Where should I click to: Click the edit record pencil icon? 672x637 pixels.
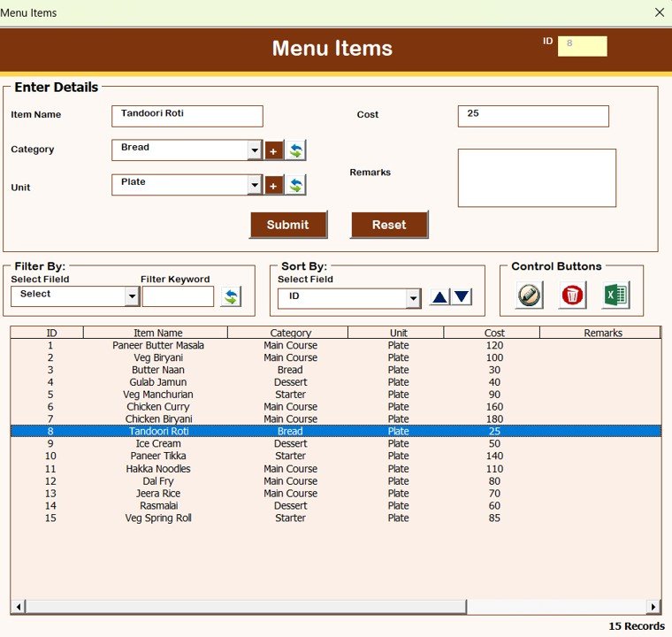[x=529, y=295]
